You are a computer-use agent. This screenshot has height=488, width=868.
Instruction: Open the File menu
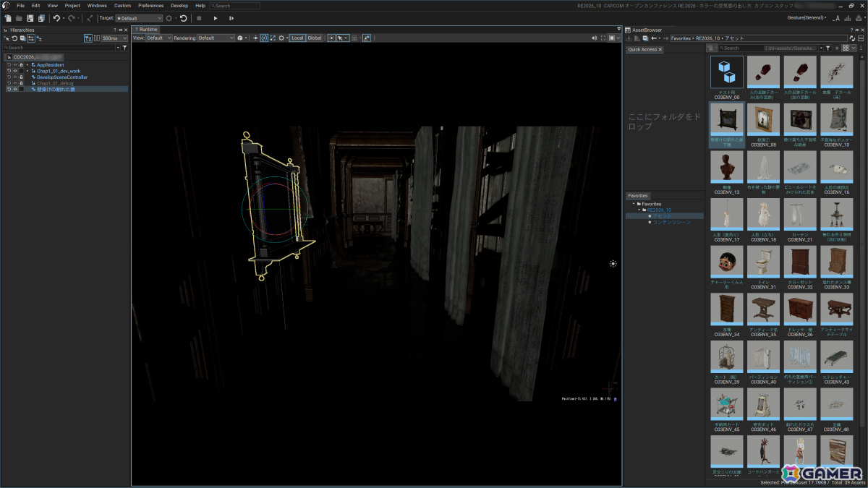(x=20, y=6)
